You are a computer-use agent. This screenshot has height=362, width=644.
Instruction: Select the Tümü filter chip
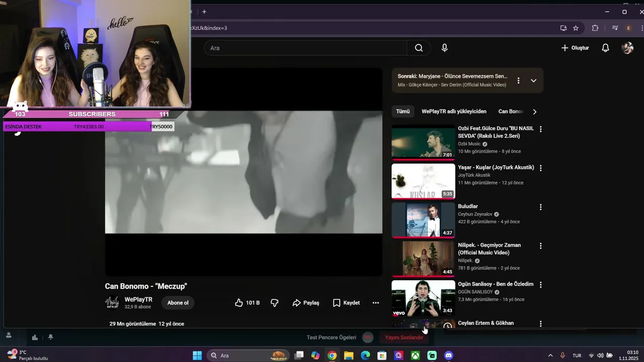[403, 112]
